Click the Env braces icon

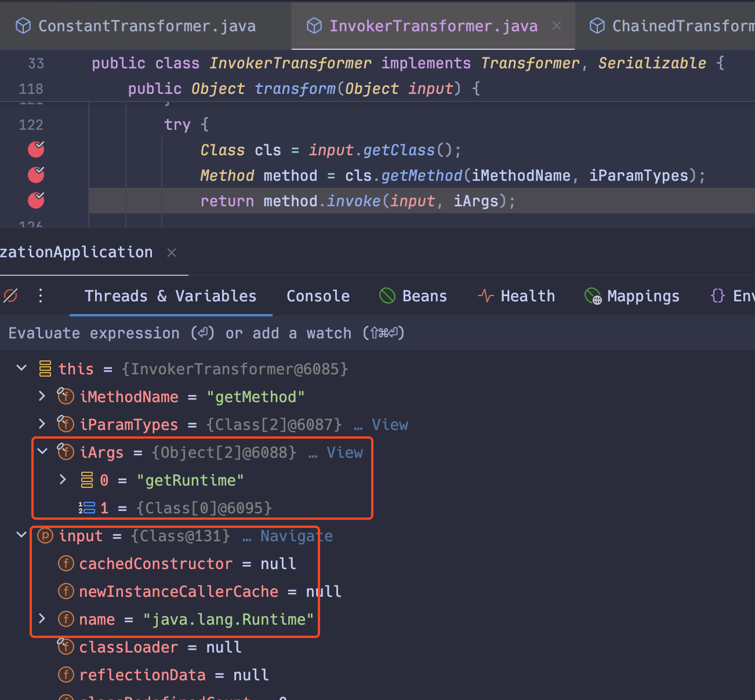point(717,296)
